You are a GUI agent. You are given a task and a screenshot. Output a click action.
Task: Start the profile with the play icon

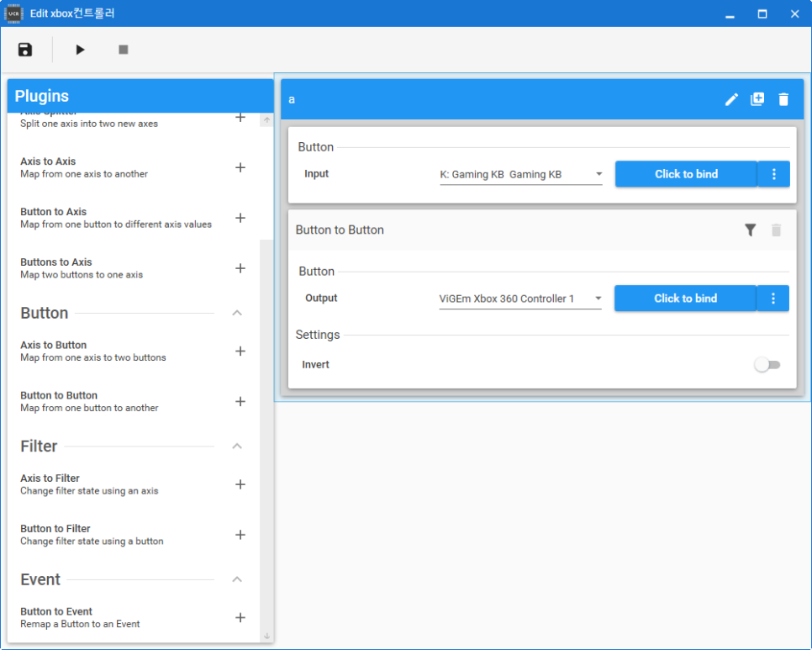80,50
